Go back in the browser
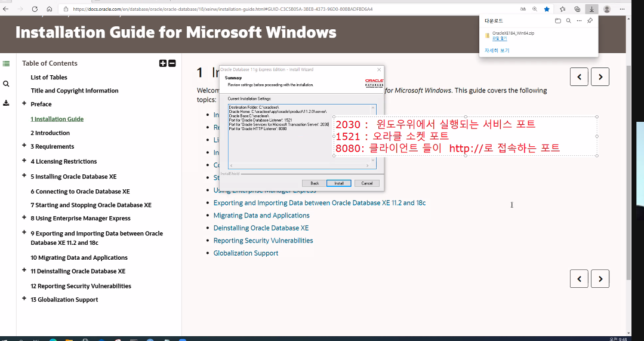Viewport: 644px width, 341px height. point(6,8)
